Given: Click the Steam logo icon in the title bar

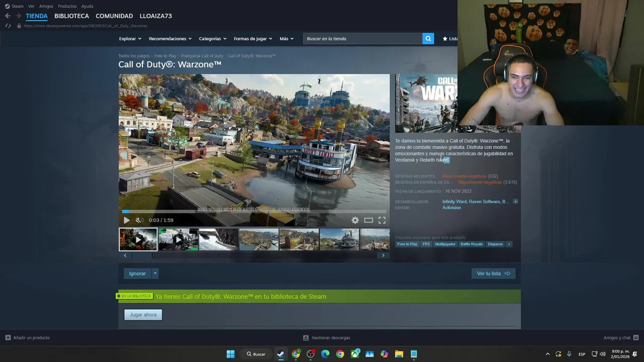Looking at the screenshot, I should pyautogui.click(x=7, y=6).
